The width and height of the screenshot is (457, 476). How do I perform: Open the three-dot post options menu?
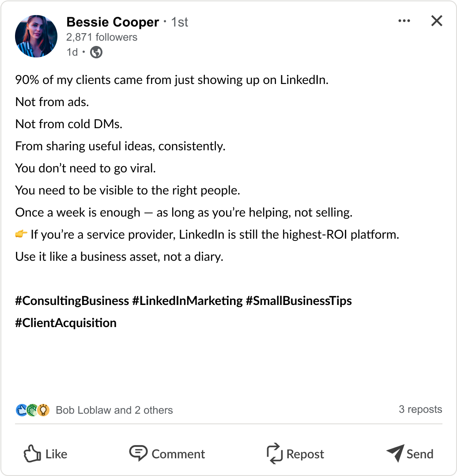pos(404,20)
